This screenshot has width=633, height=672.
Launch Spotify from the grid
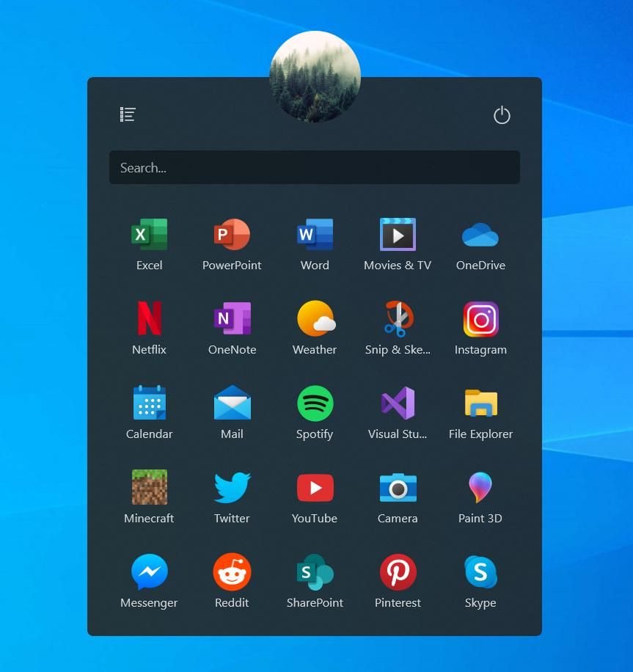click(x=315, y=403)
